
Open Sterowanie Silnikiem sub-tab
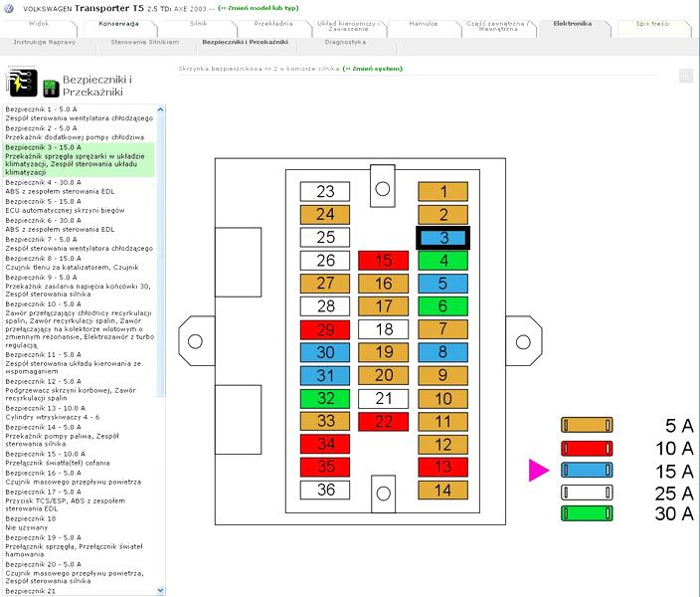[144, 42]
